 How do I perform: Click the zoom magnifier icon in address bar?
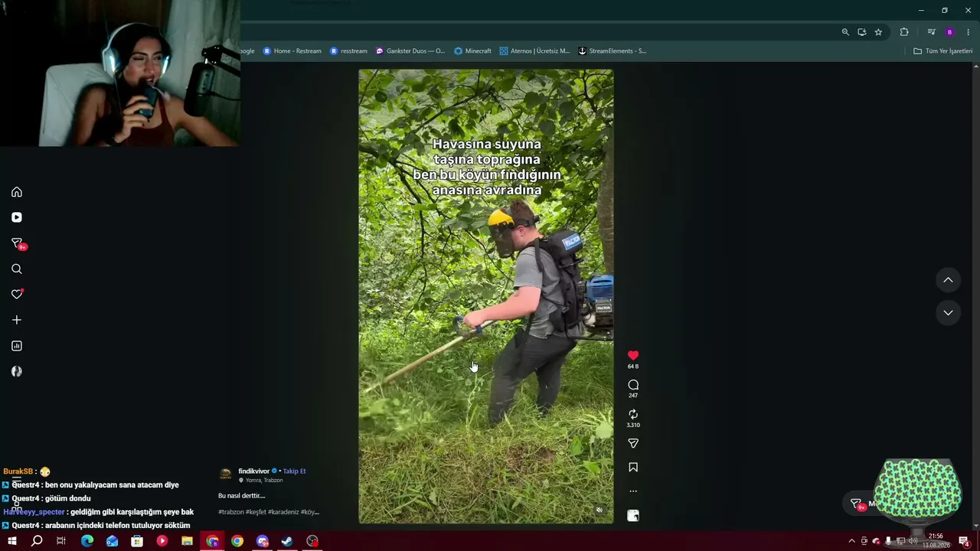tap(845, 32)
